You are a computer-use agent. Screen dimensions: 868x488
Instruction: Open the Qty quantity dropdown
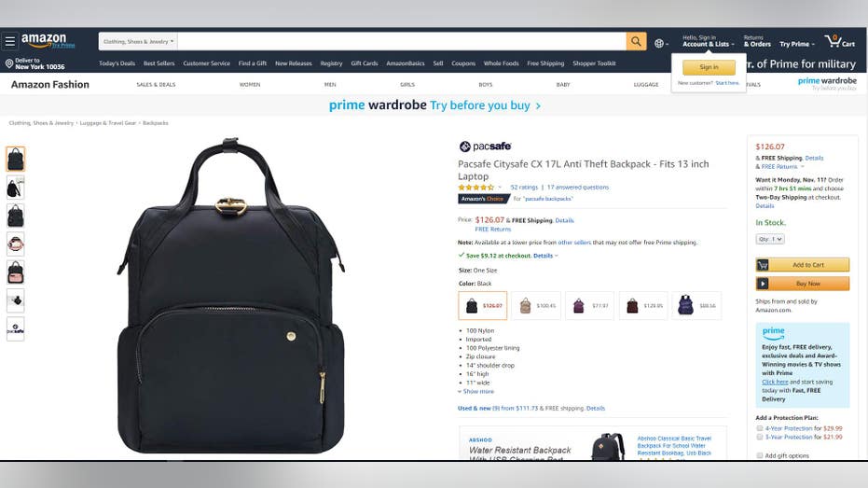point(770,239)
